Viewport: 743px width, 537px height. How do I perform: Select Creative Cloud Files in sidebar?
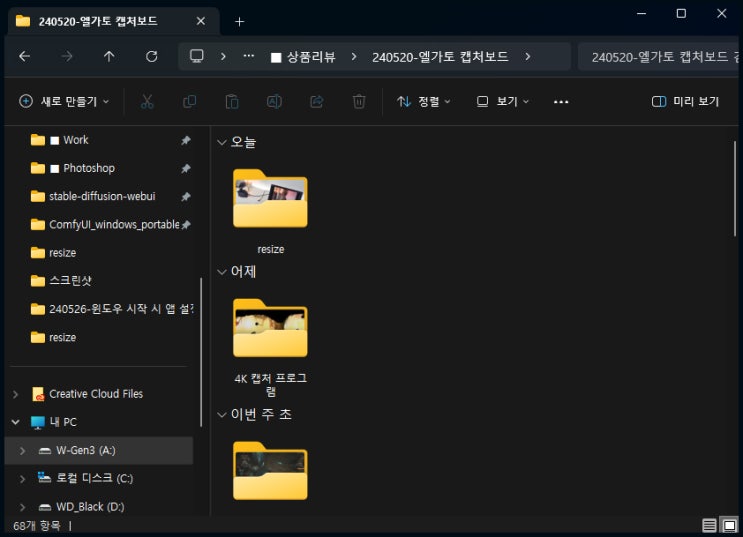pyautogui.click(x=96, y=394)
